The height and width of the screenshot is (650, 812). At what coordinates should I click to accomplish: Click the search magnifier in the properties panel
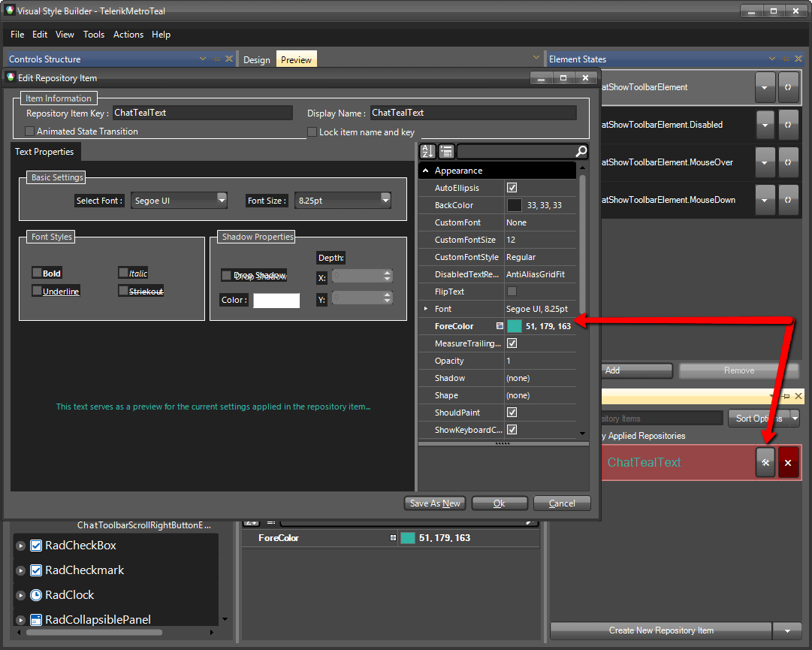[578, 152]
